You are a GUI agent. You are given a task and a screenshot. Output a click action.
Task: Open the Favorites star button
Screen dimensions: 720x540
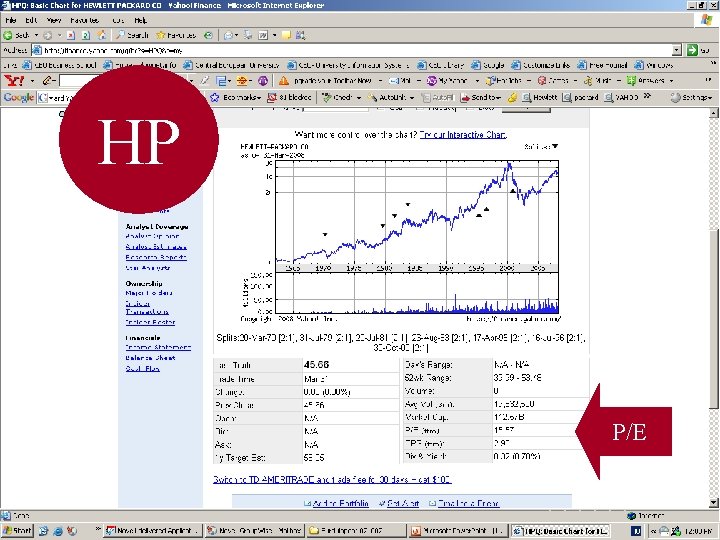pos(176,35)
